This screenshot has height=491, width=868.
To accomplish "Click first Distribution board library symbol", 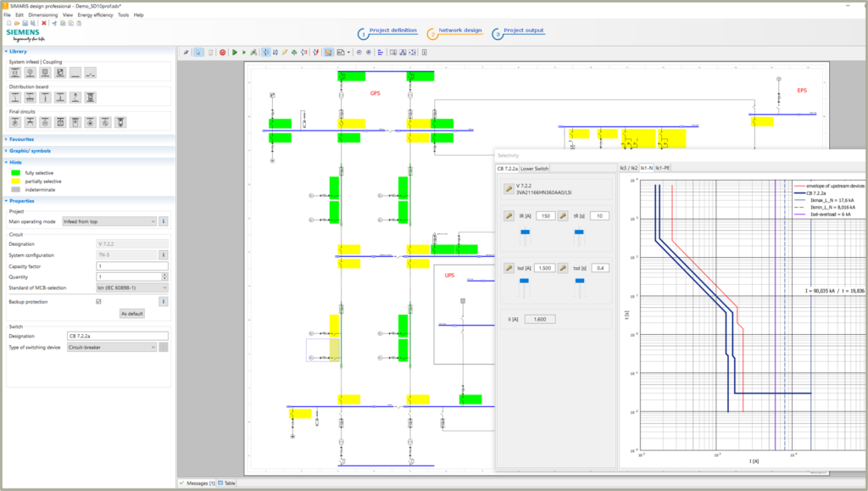I will pyautogui.click(x=15, y=98).
